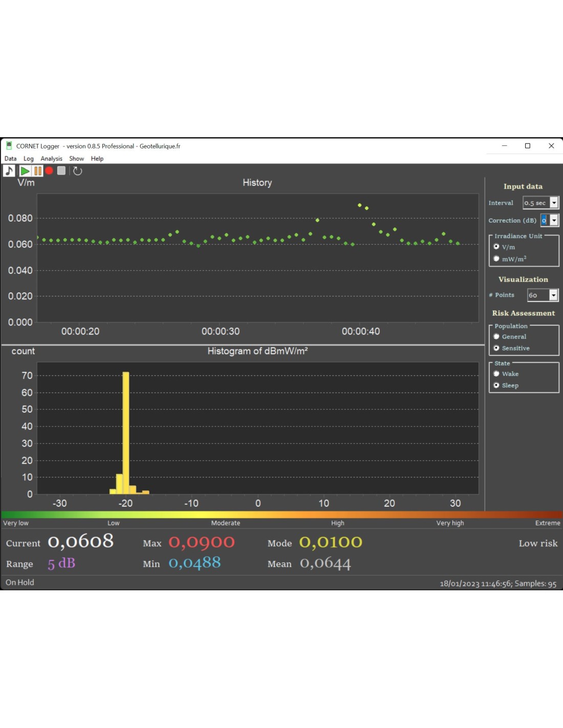Switch irradiance unit to mW/m²
This screenshot has height=728, width=563.
pos(496,259)
